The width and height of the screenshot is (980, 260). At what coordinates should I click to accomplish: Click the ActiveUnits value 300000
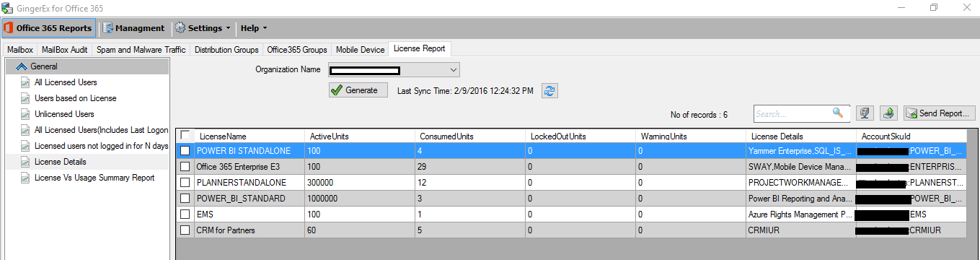pyautogui.click(x=360, y=183)
